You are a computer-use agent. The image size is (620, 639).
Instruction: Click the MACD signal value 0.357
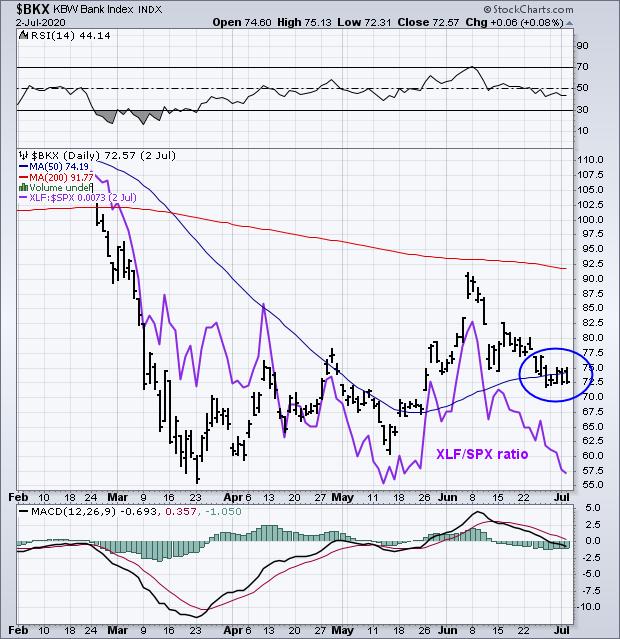click(182, 511)
